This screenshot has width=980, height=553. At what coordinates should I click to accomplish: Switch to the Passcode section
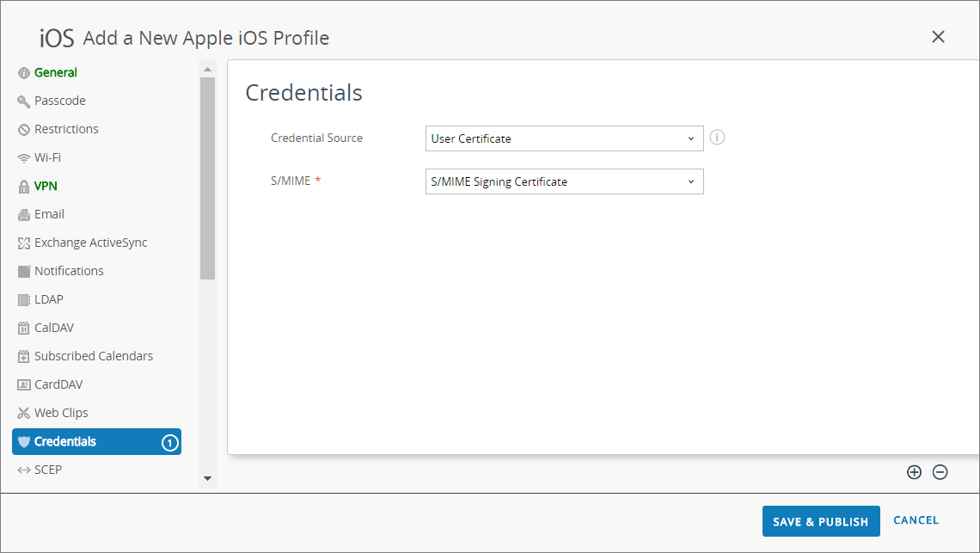(60, 101)
